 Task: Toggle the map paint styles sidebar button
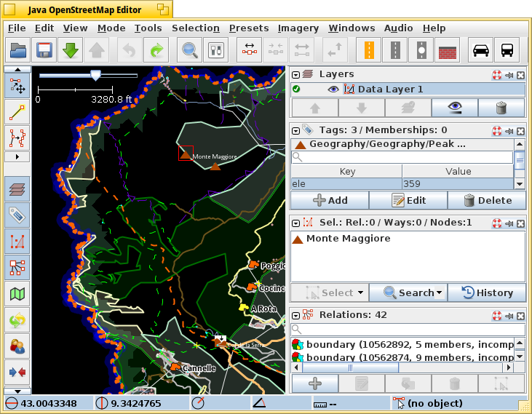17,294
